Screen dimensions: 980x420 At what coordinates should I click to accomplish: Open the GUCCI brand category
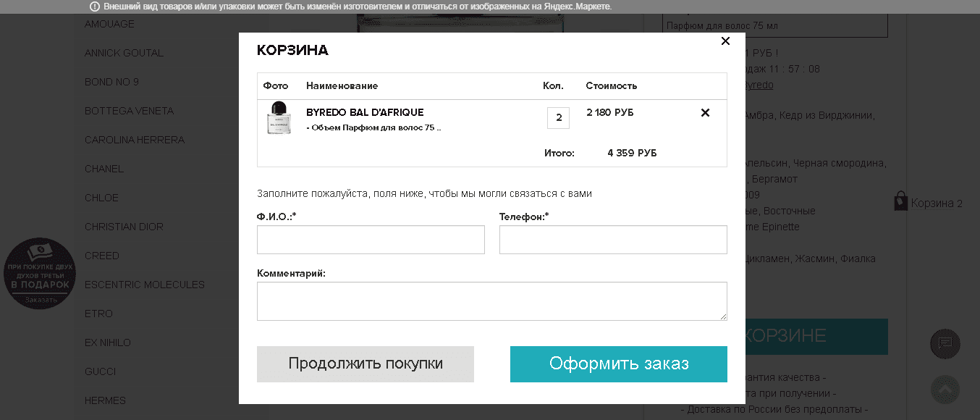[100, 371]
